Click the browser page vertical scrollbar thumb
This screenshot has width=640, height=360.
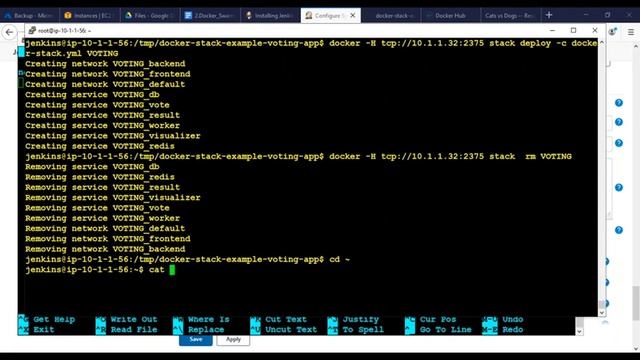coord(636,303)
